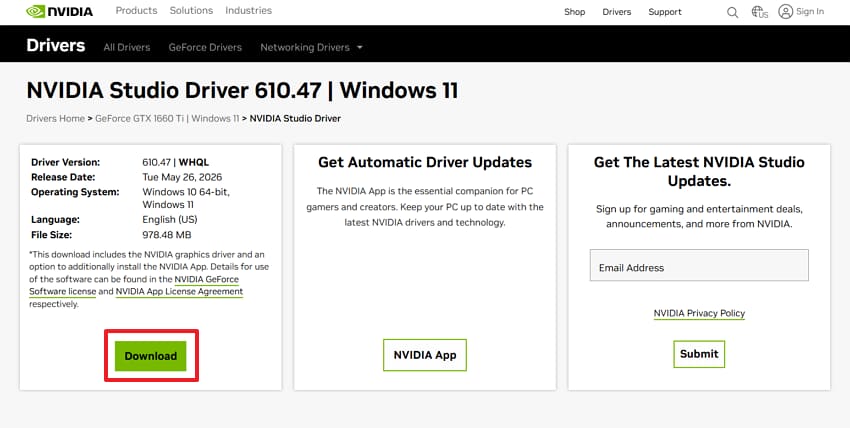The height and width of the screenshot is (428, 850).
Task: Go to Shop
Action: point(575,12)
